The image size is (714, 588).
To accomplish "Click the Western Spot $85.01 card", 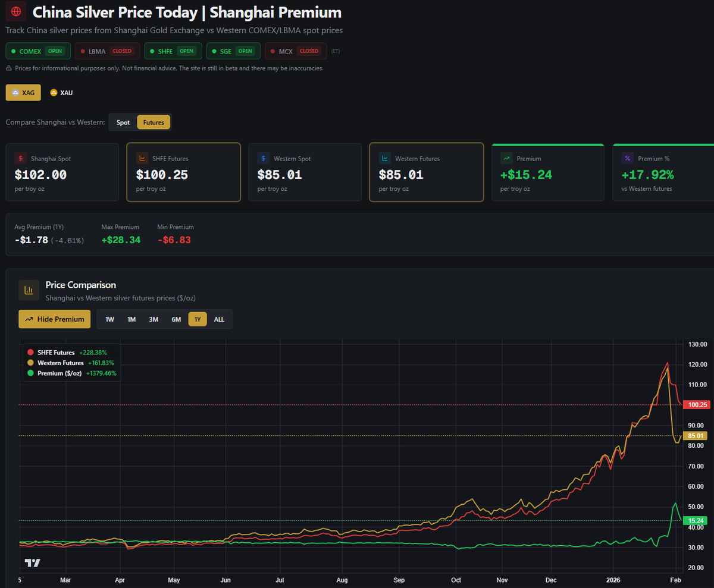I will (x=305, y=172).
